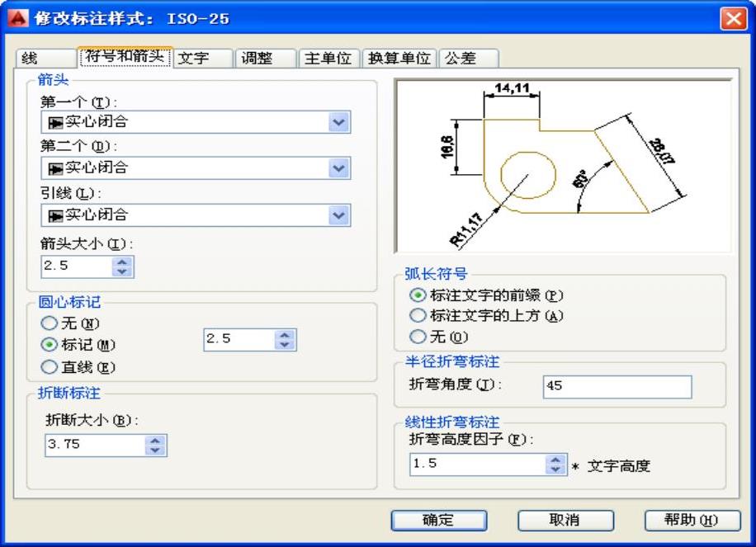756x547 pixels.
Task: Go to the 调整 tab
Action: click(266, 59)
